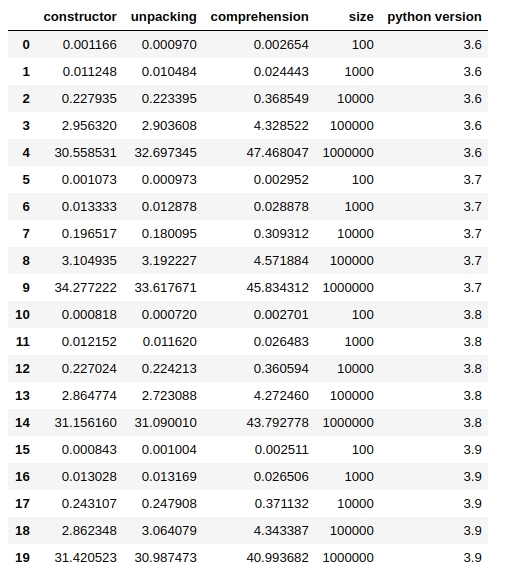
Task: Select row index 14
Action: (x=22, y=423)
